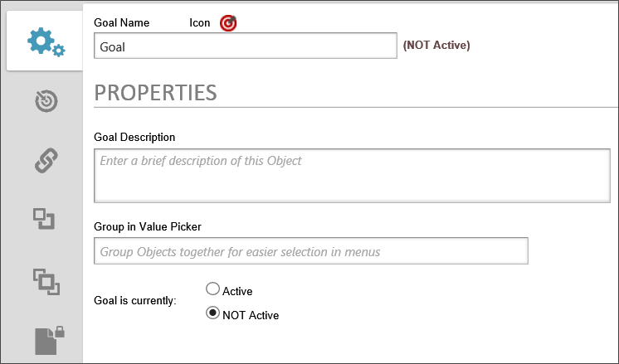Click the (NOT Active) status text
The height and width of the screenshot is (364, 619).
coord(436,46)
